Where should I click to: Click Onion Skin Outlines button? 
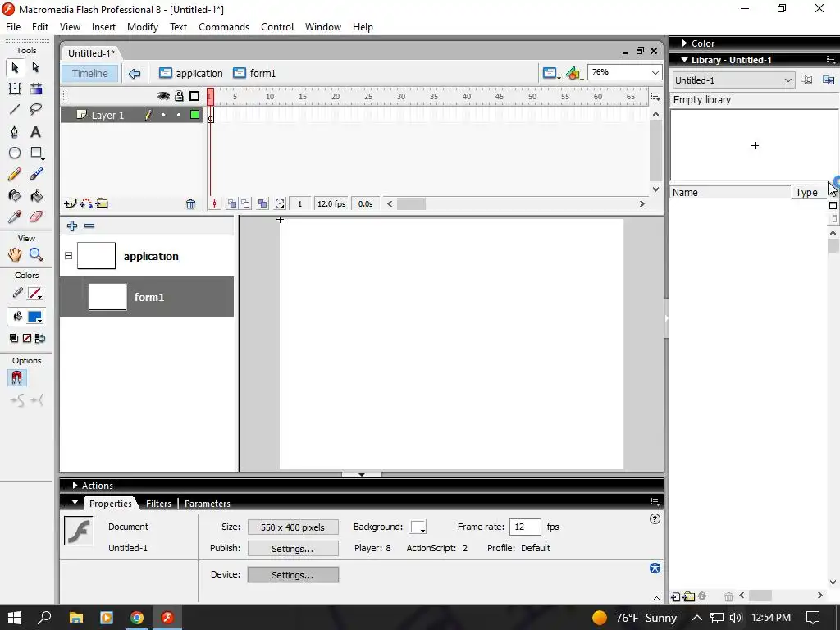pyautogui.click(x=245, y=203)
